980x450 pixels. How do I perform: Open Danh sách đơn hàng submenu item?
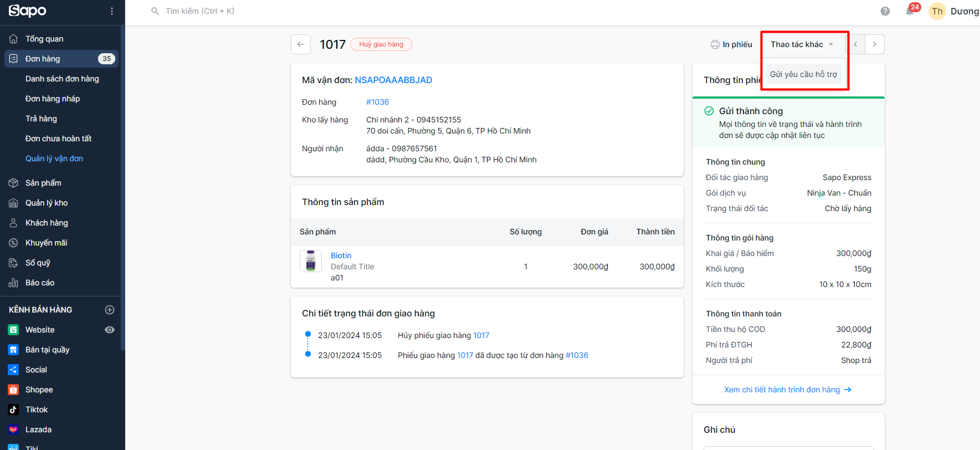click(62, 79)
